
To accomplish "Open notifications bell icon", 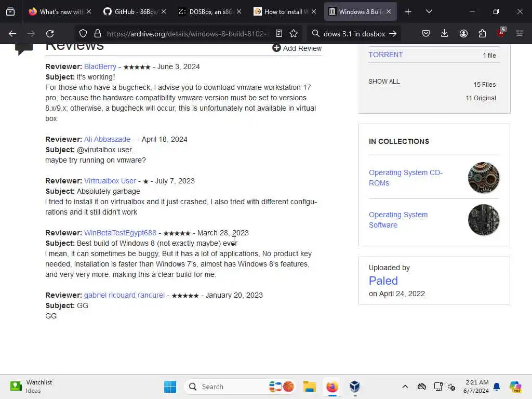I will coord(497,387).
